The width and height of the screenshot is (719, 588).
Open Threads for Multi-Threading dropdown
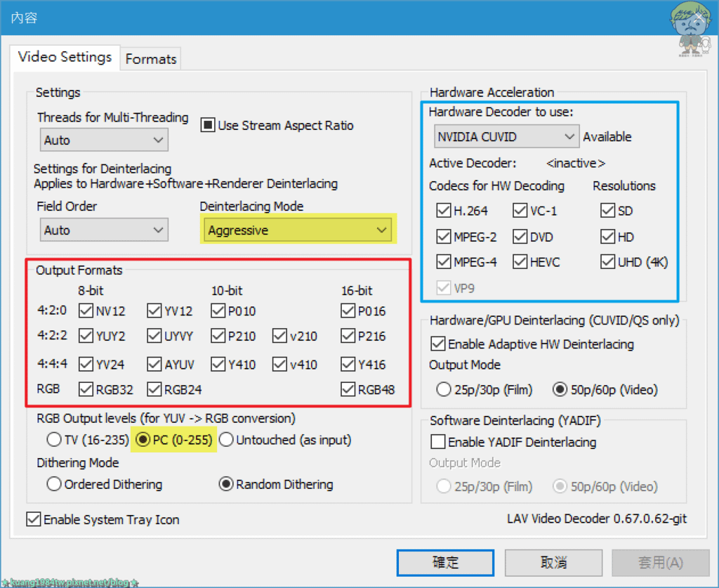104,140
